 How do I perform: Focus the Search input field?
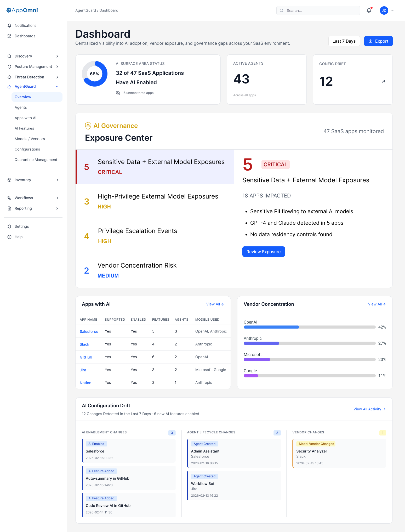pyautogui.click(x=318, y=10)
